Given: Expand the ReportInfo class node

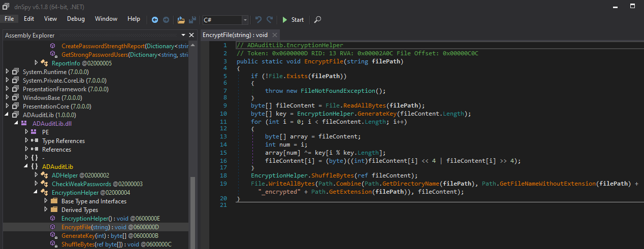Looking at the screenshot, I should coord(36,63).
